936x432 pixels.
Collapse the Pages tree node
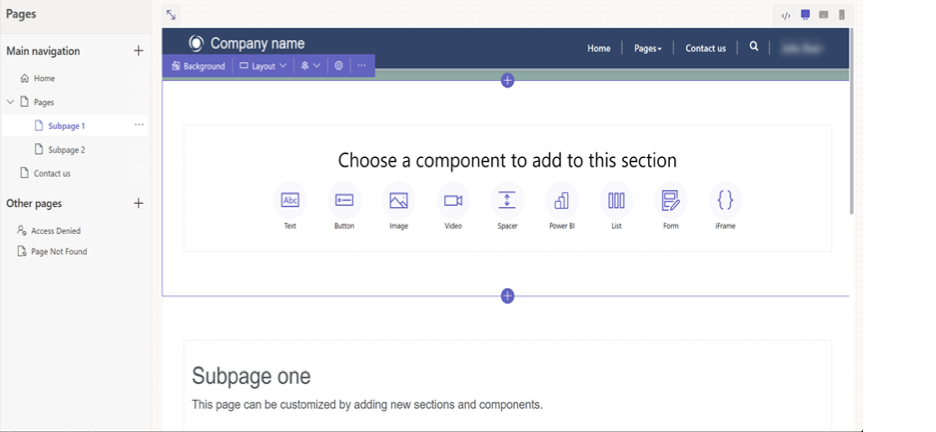[10, 102]
